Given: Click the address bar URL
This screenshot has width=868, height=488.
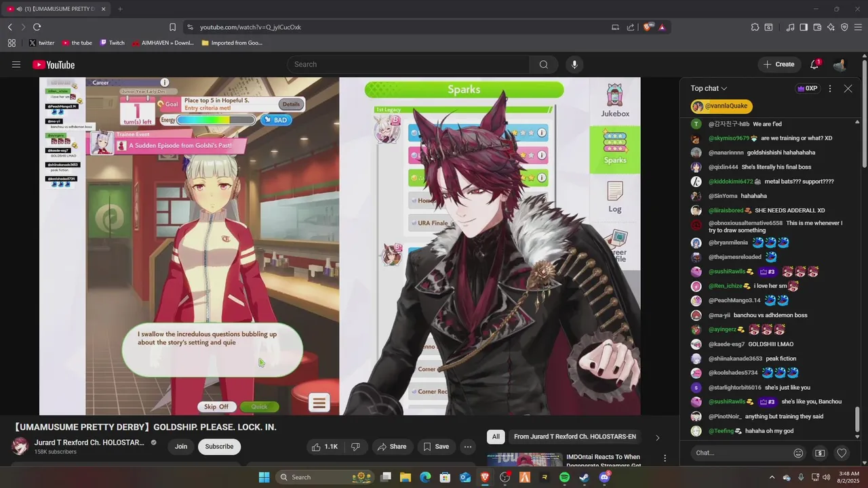Looking at the screenshot, I should (x=250, y=27).
